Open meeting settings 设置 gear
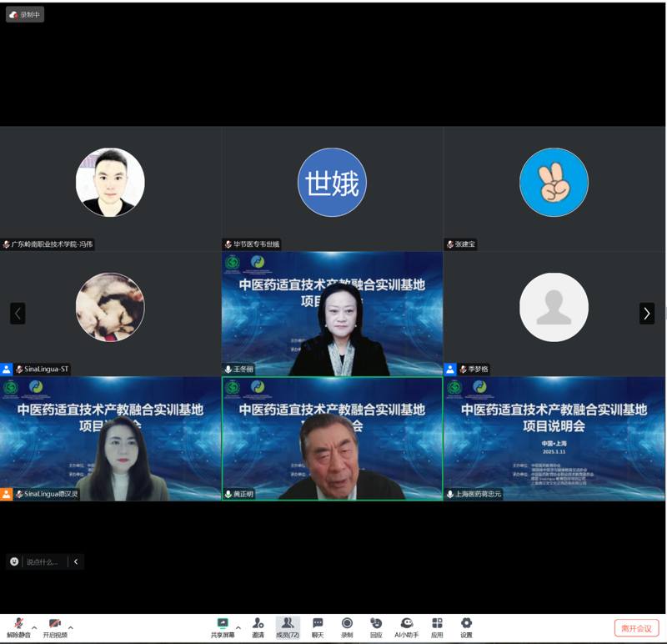Screen dimensions: 667x644 [466, 627]
